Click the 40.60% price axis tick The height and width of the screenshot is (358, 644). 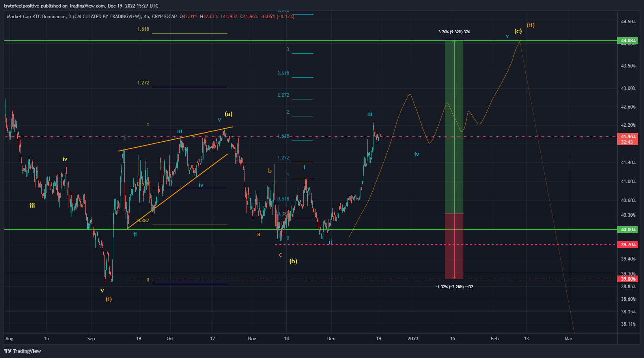click(628, 201)
